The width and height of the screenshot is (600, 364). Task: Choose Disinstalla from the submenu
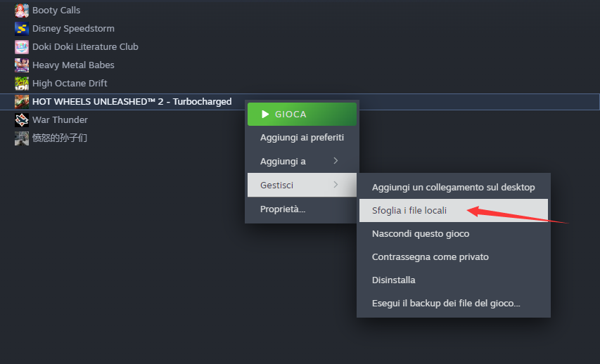point(454,280)
